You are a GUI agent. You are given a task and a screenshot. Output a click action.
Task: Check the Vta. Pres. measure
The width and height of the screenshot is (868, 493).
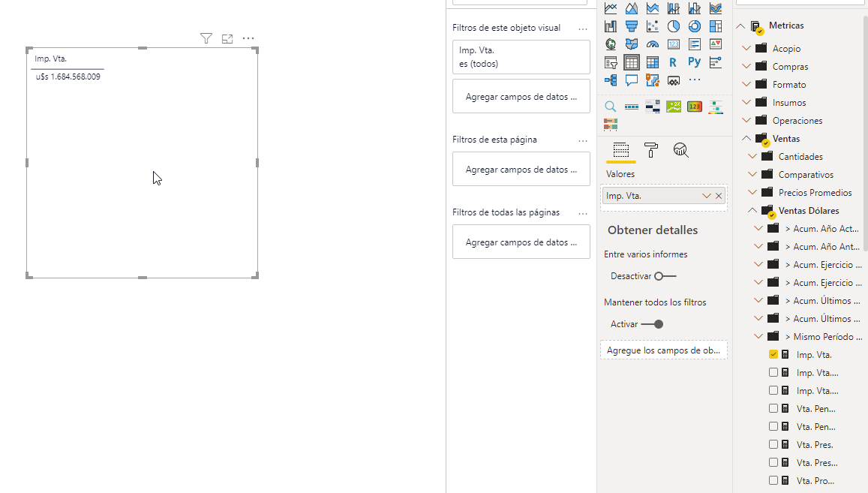(773, 444)
